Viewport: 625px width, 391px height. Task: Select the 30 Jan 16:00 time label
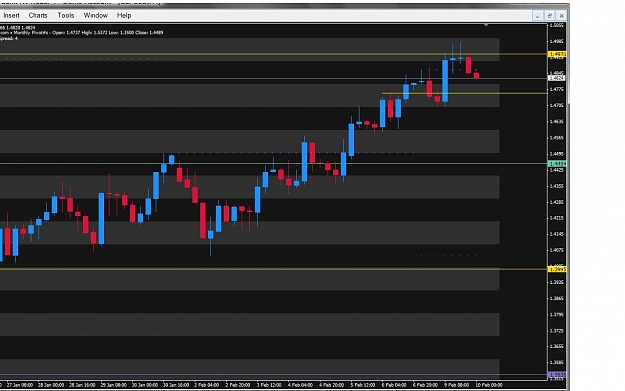176,385
